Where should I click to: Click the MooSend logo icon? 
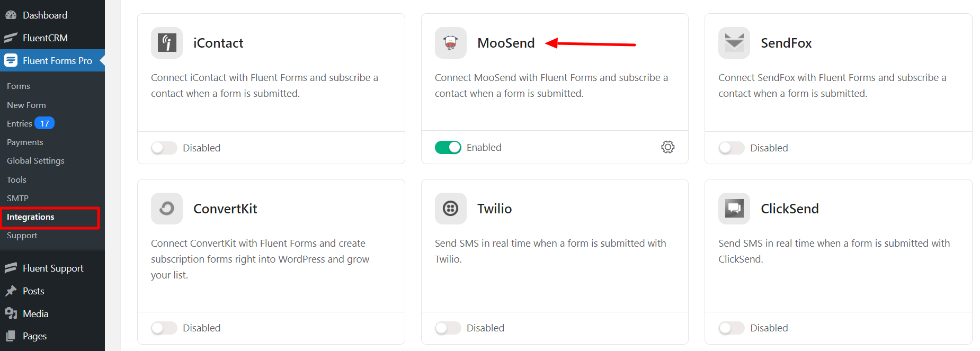click(451, 43)
